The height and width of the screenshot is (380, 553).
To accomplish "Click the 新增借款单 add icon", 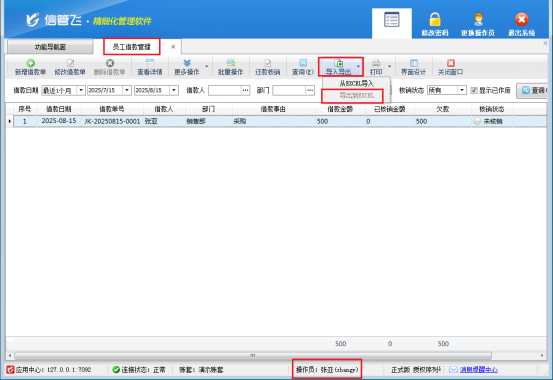I will (31, 63).
